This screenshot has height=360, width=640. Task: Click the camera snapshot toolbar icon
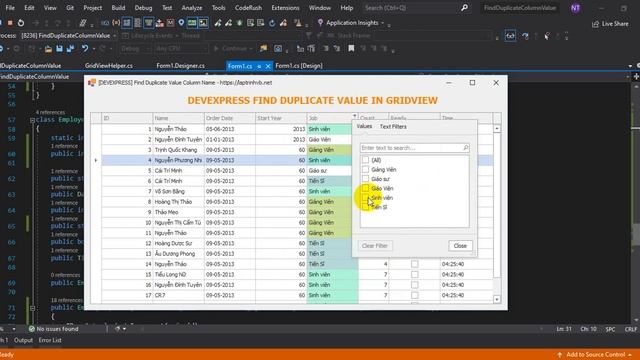tap(278, 49)
